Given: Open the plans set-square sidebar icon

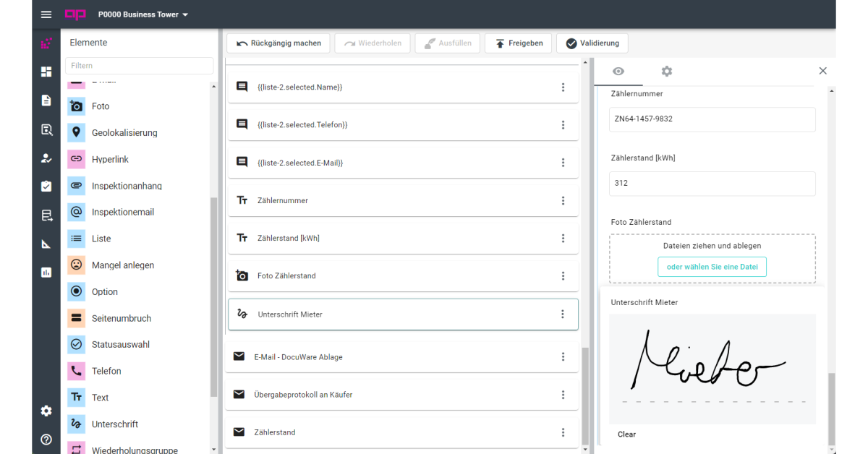Looking at the screenshot, I should coord(46,244).
